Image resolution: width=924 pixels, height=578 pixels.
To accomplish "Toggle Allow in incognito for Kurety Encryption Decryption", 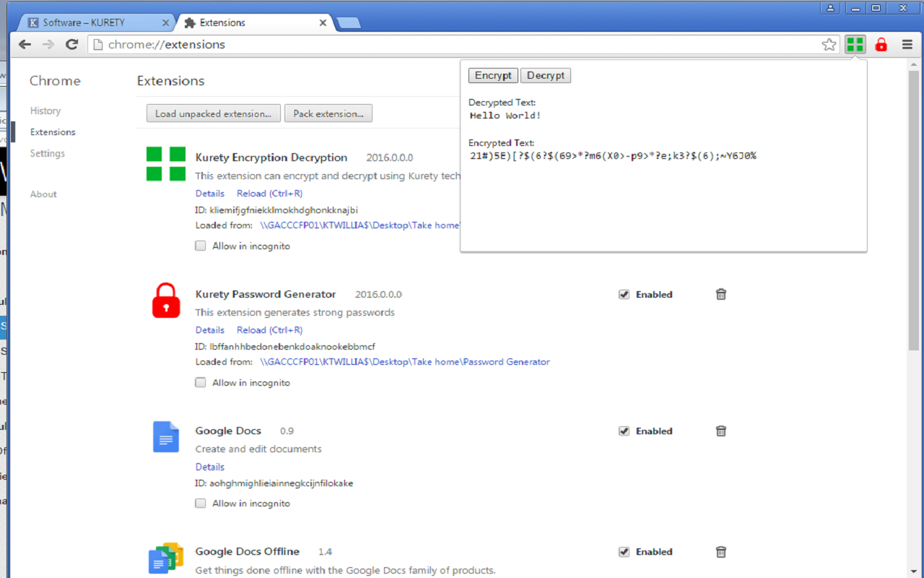I will tap(201, 246).
